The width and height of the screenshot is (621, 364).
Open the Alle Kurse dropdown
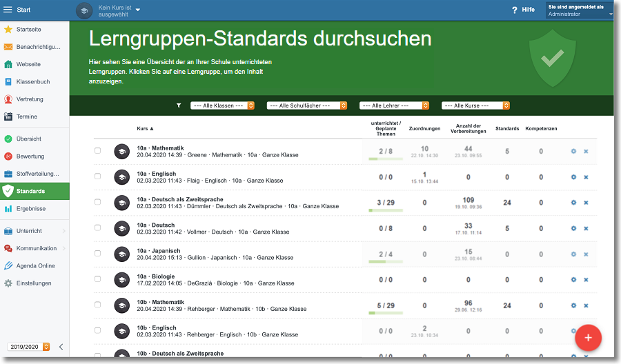pos(475,105)
